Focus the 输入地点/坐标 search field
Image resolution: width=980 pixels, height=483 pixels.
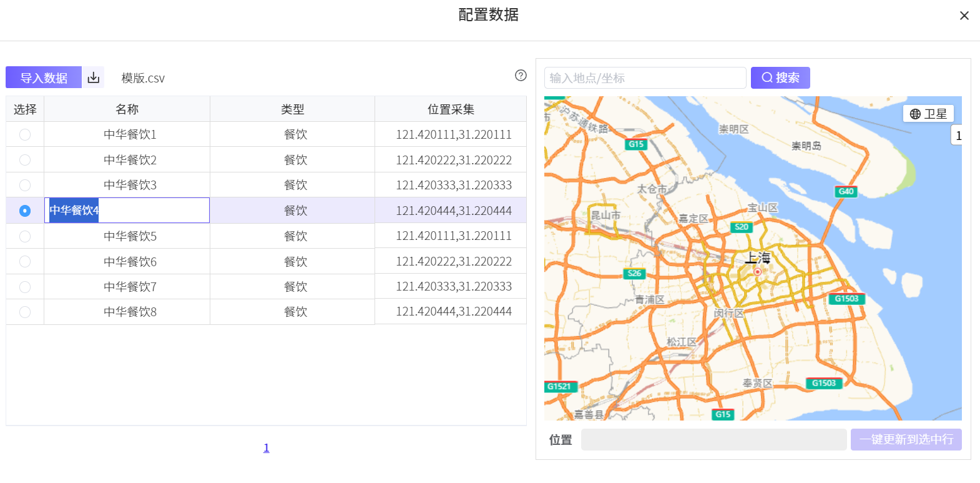click(645, 78)
